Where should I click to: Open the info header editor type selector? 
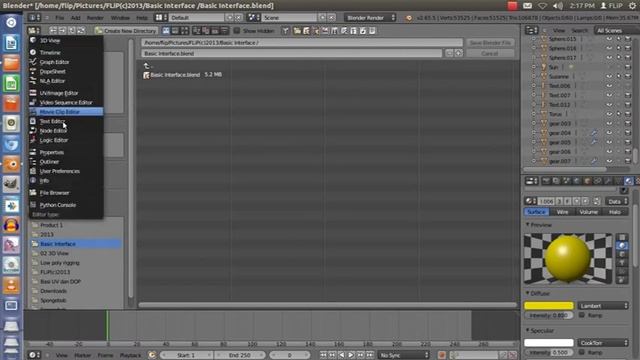click(x=34, y=18)
